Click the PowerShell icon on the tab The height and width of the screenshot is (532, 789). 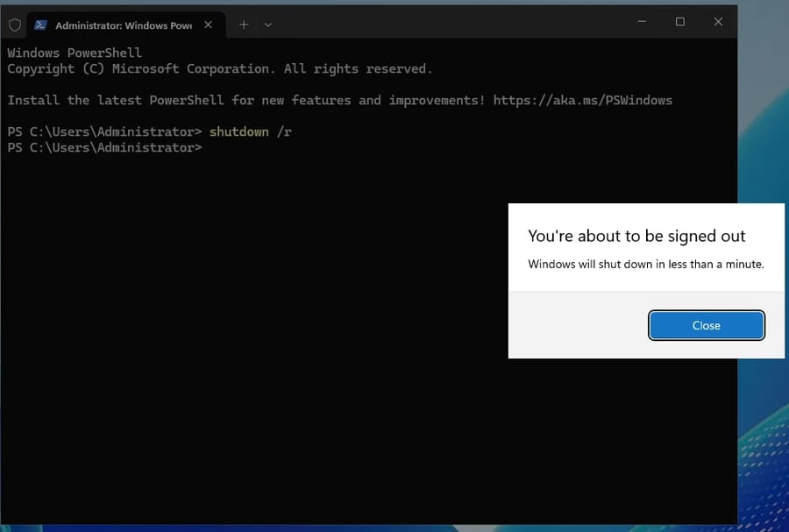(41, 25)
